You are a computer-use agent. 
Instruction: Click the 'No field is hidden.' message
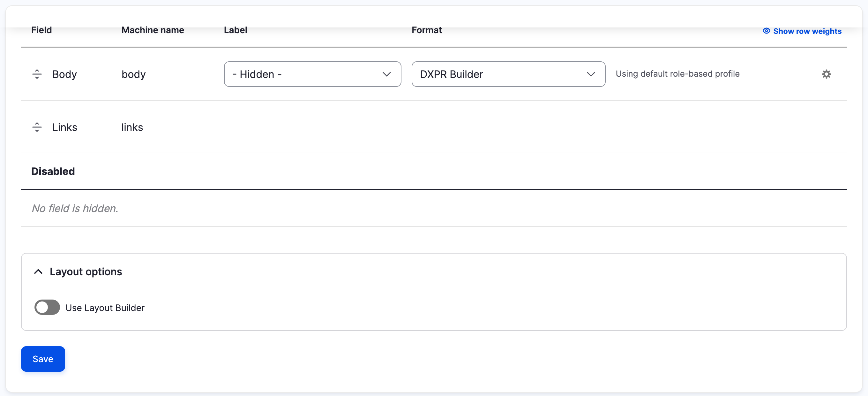[x=75, y=209]
